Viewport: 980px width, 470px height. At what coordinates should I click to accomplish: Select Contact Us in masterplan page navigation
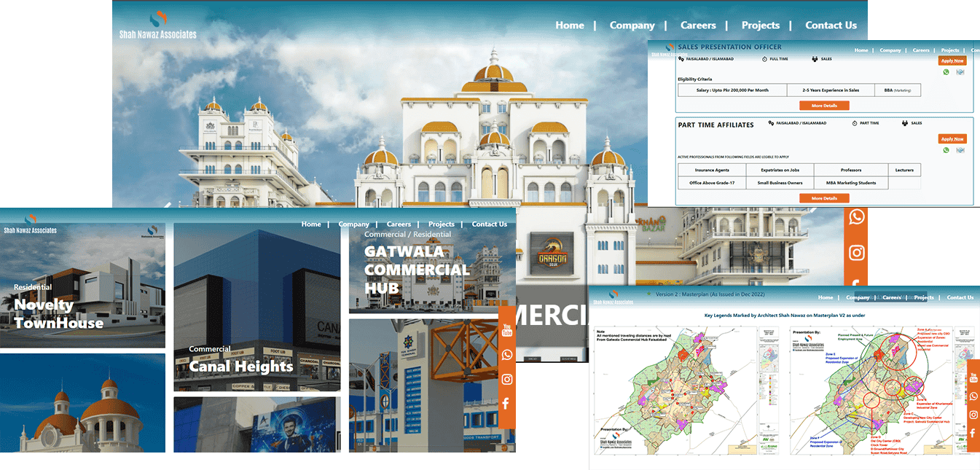960,297
